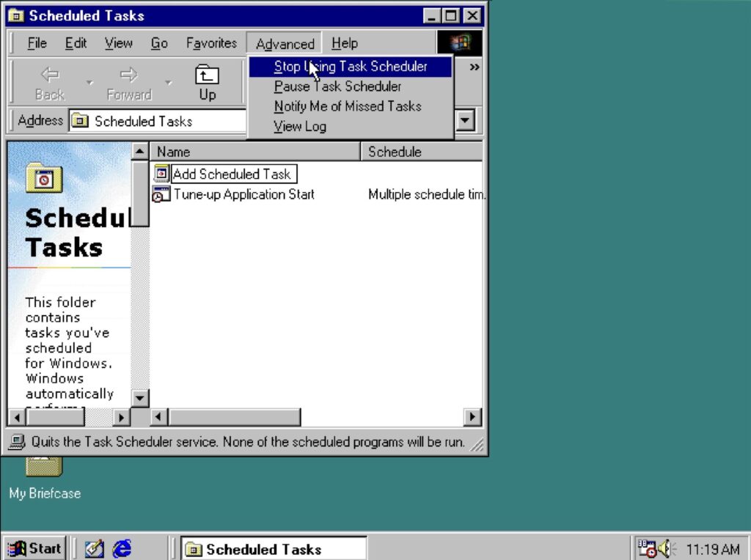Toggle Notify Me of Missed Tasks

point(348,106)
